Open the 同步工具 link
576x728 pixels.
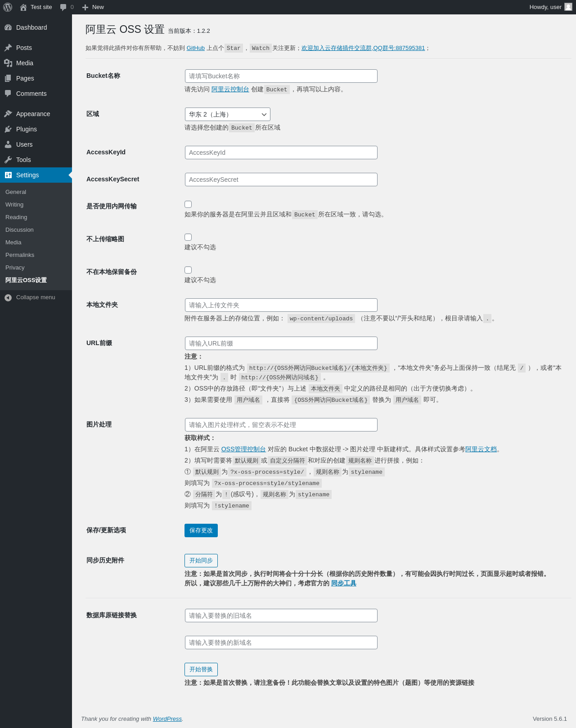tap(344, 583)
